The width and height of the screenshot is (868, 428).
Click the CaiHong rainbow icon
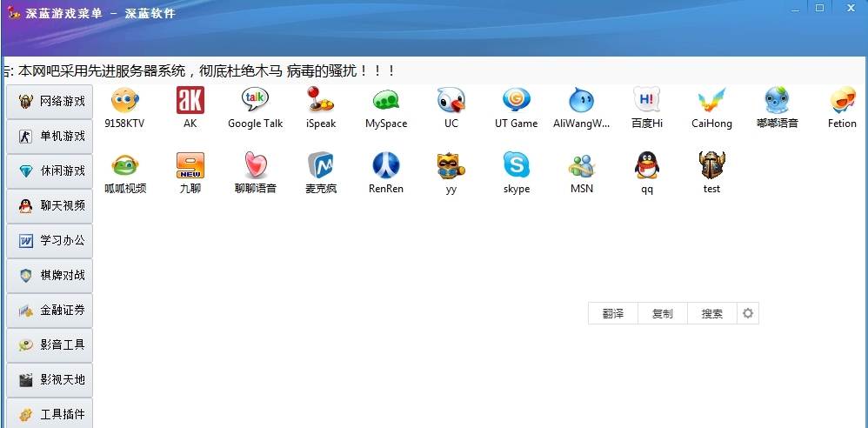pos(712,100)
